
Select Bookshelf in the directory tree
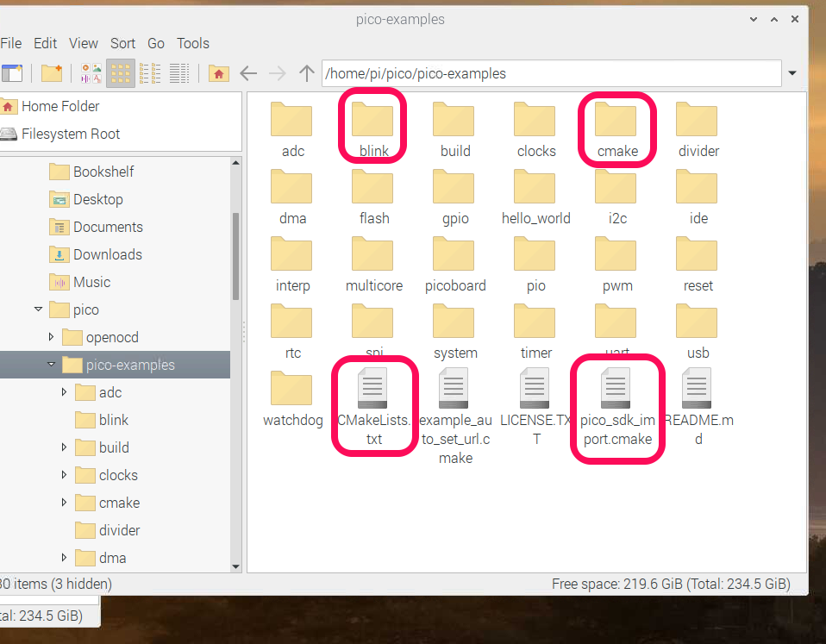pos(103,172)
